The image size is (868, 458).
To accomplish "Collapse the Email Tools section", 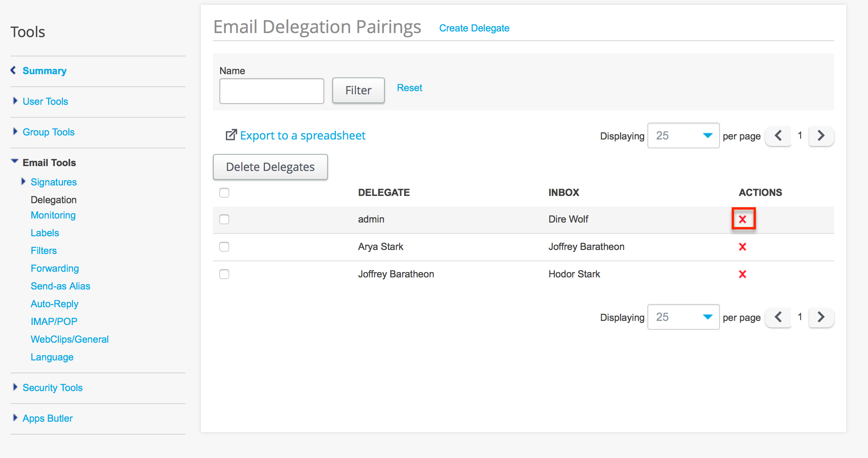I will click(x=49, y=163).
